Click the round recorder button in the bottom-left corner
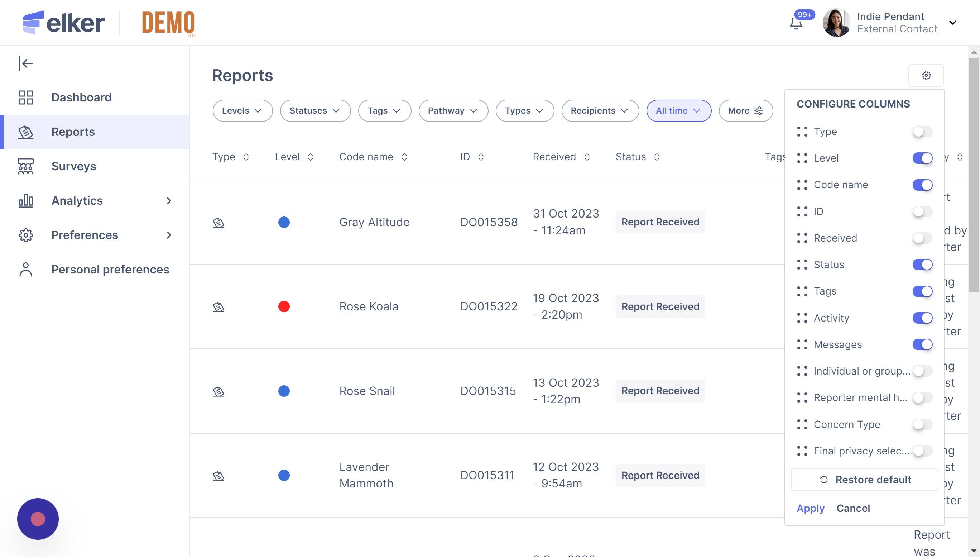Image resolution: width=980 pixels, height=557 pixels. coord(38,519)
